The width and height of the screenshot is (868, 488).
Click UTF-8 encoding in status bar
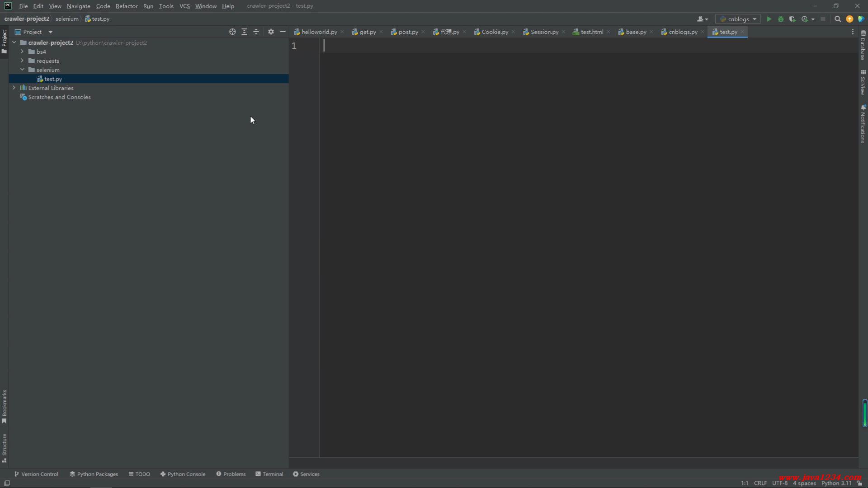(780, 483)
